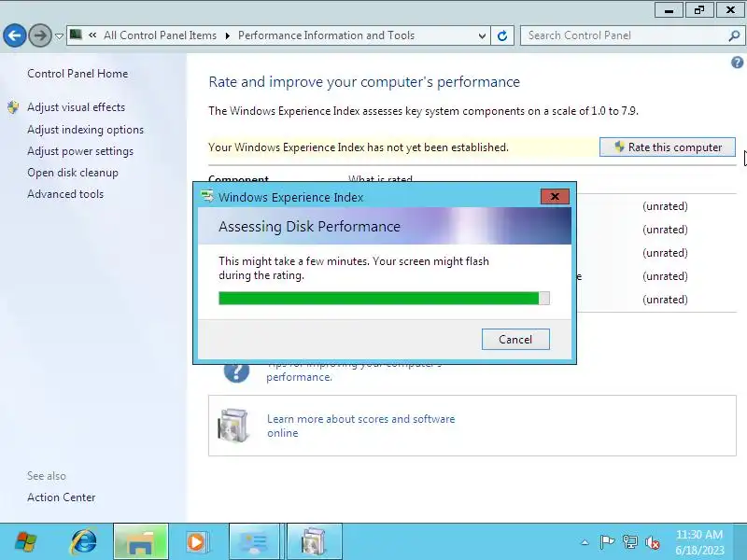
Task: Click the search magnifier icon
Action: tap(734, 35)
